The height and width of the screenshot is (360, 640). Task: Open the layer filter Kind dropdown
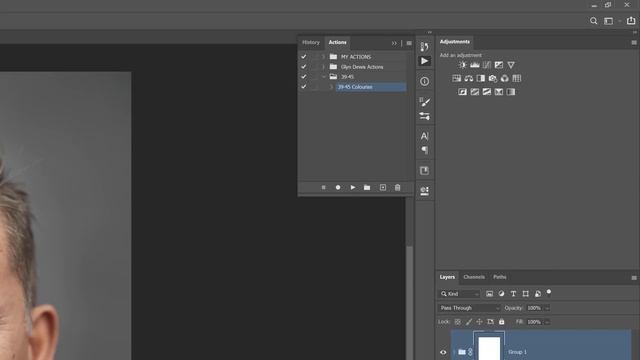coord(460,294)
